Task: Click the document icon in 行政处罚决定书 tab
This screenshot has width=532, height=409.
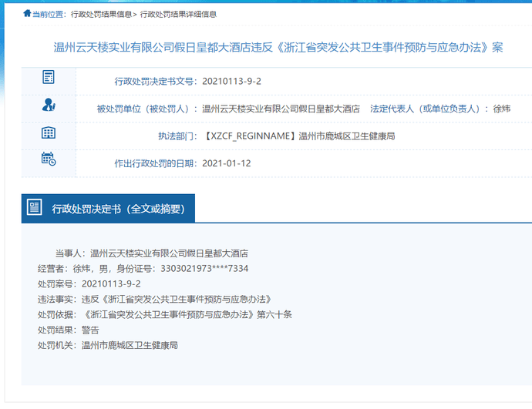Action: pos(34,207)
